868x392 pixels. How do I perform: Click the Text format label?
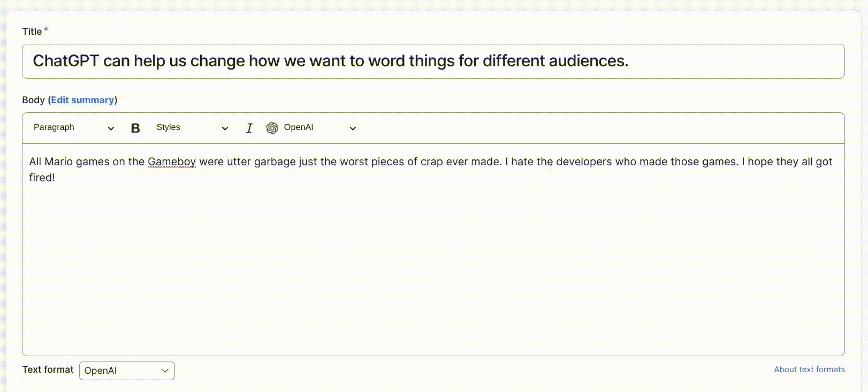(x=48, y=370)
